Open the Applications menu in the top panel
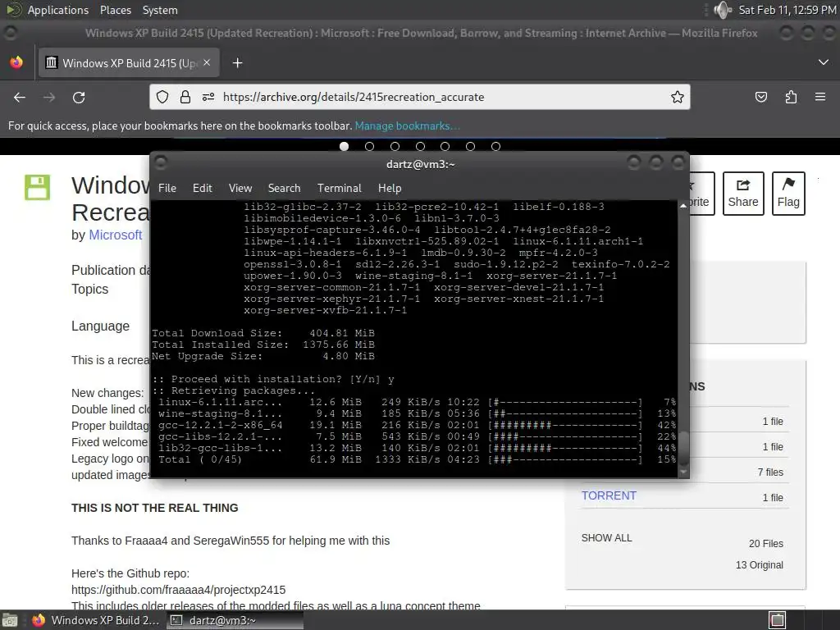The width and height of the screenshot is (840, 630). pos(58,10)
